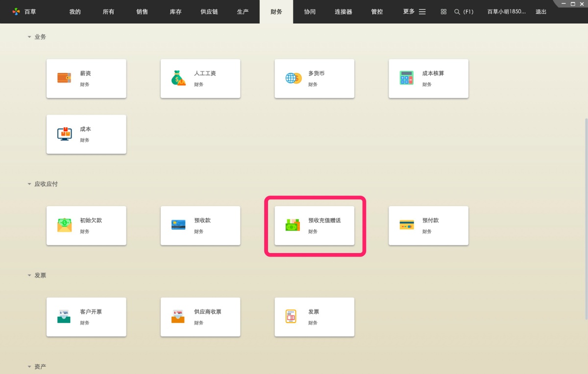Open the 多货币 globe coin icon
This screenshot has width=588, height=374.
[x=293, y=78]
